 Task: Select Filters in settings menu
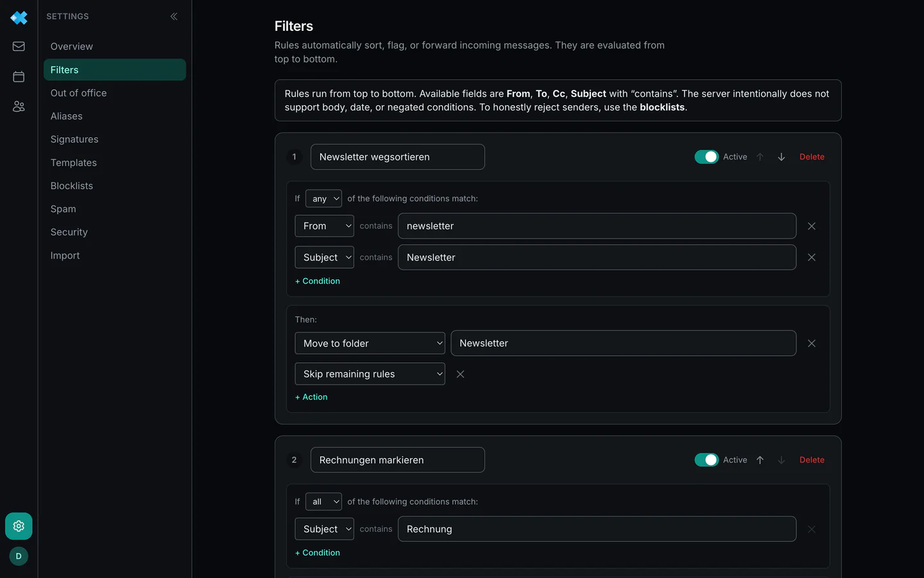115,69
